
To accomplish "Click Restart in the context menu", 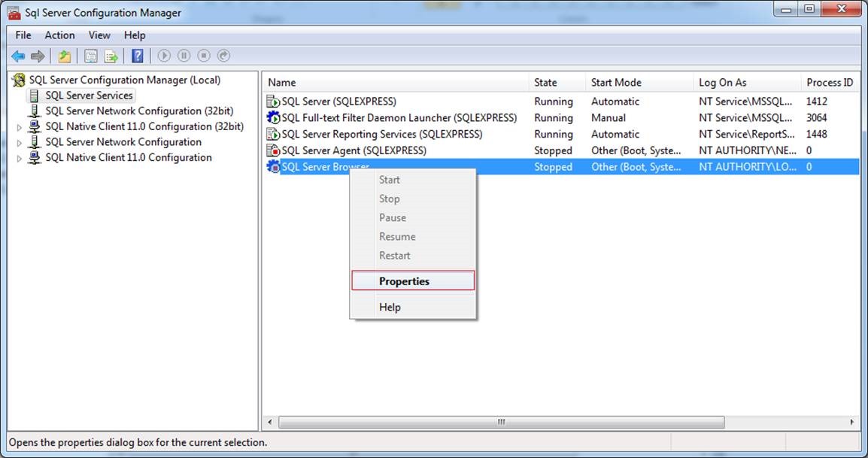I will pos(413,255).
